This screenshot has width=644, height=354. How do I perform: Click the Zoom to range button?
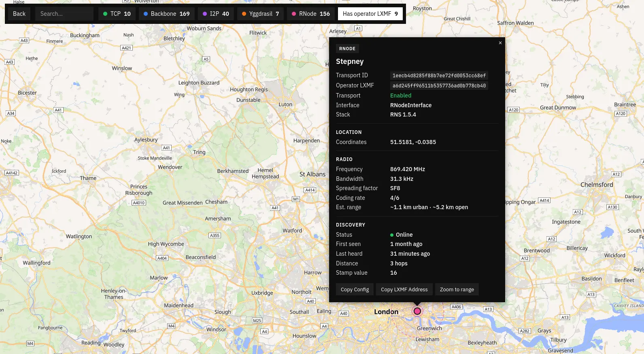point(457,290)
